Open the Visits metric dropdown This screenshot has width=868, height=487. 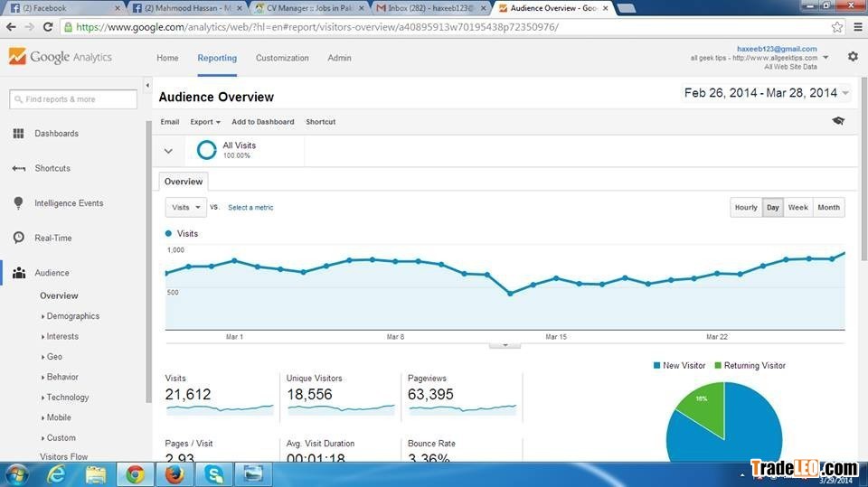tap(186, 207)
